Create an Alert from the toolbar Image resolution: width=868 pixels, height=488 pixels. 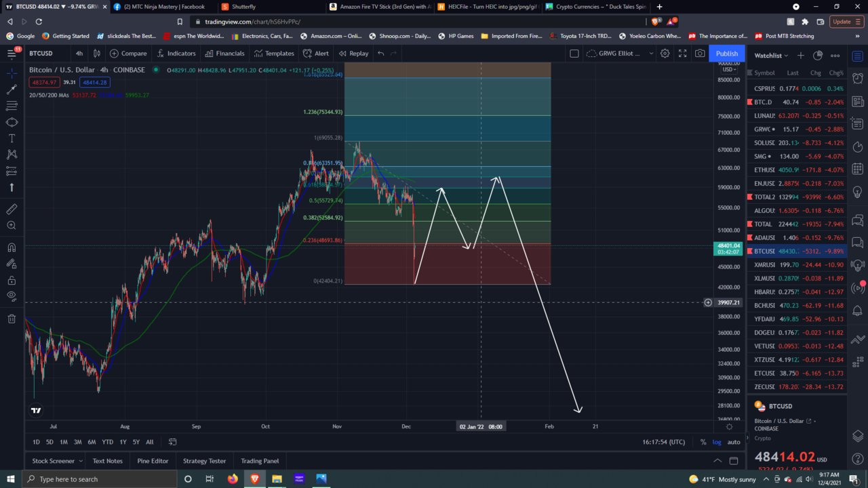[316, 54]
